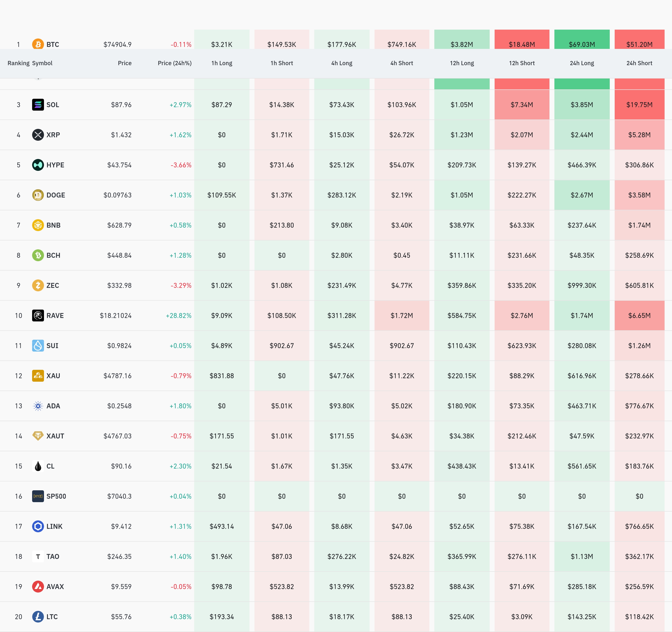This screenshot has height=632, width=672.
Task: Open the ZEC symbol link
Action: click(x=52, y=285)
